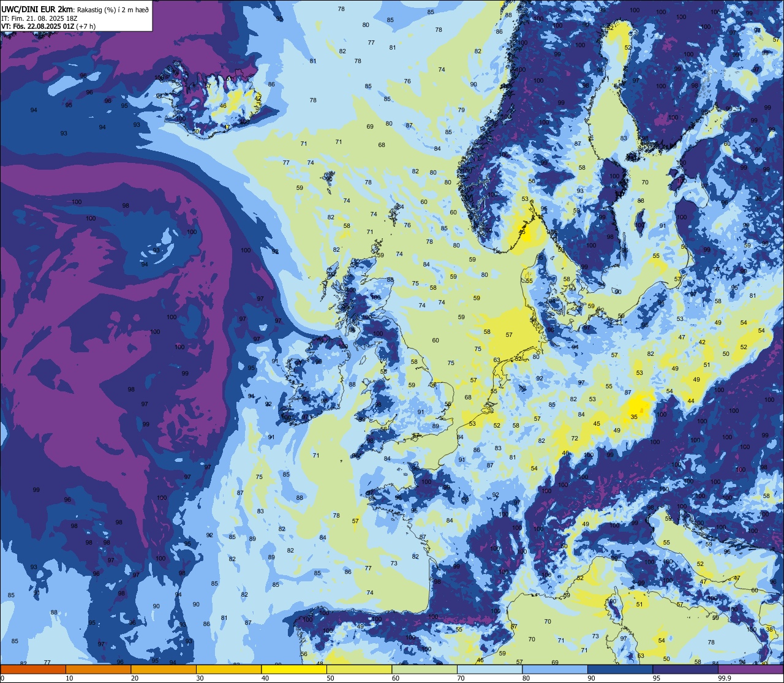This screenshot has height=683, width=784.
Task: Click the 'IT: Fim. 21. 08. 2025 18Z' line
Action: pos(39,18)
